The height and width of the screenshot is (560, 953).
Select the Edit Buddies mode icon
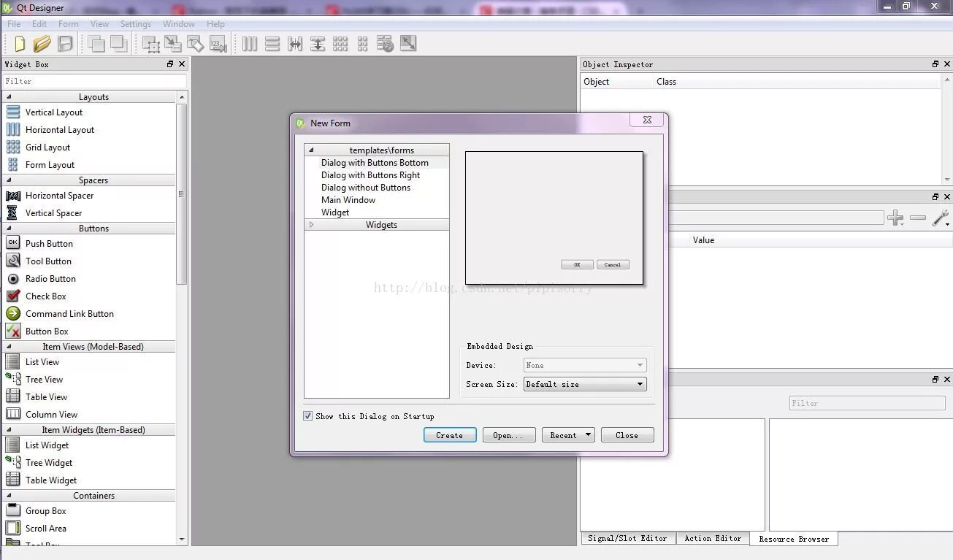tap(196, 44)
